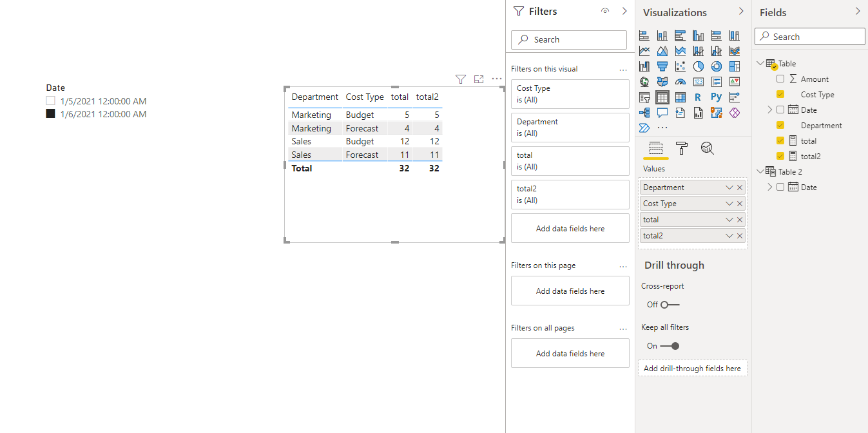Click the Power Automate visual icon
The width and height of the screenshot is (868, 433).
tap(644, 128)
